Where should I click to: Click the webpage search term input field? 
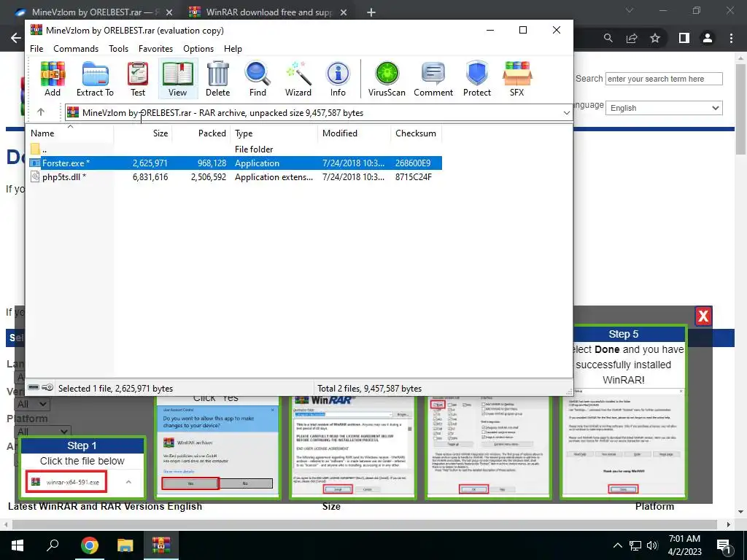(664, 79)
